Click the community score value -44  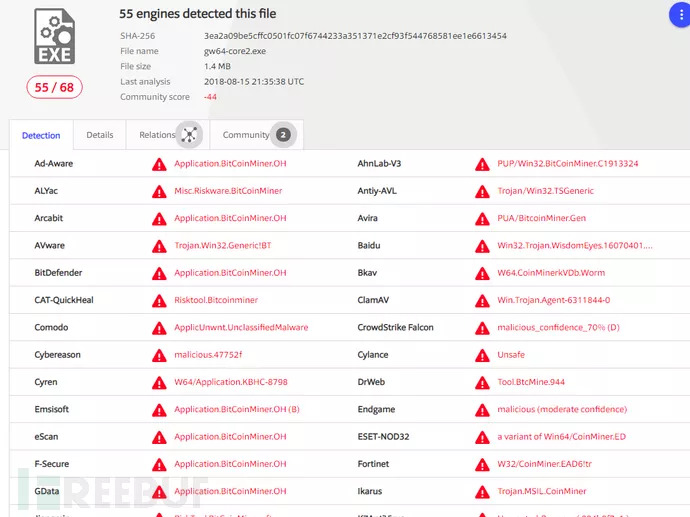click(210, 97)
